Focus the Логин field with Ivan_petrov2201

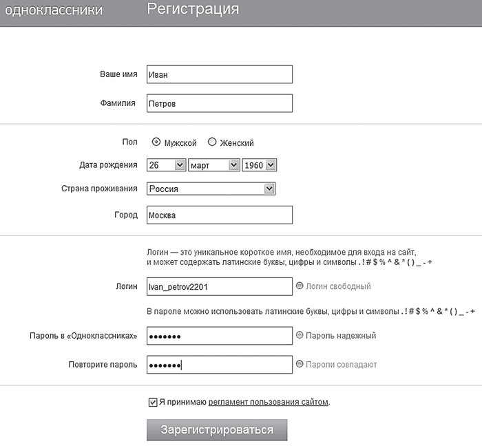(220, 287)
